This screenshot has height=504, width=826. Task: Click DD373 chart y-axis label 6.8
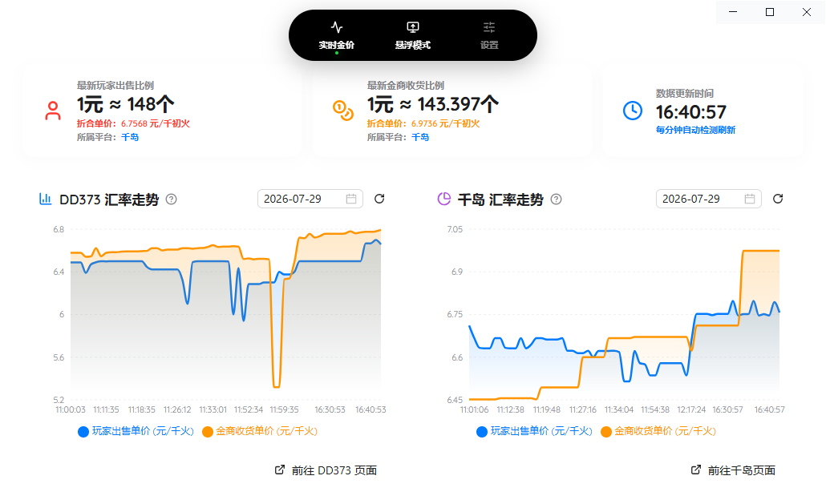pos(59,229)
